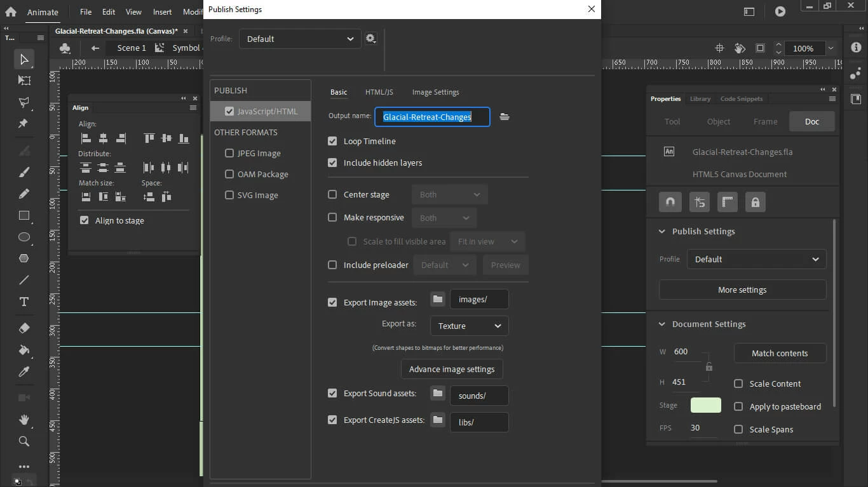The height and width of the screenshot is (487, 868).
Task: Open the Info panel icon
Action: [x=856, y=48]
